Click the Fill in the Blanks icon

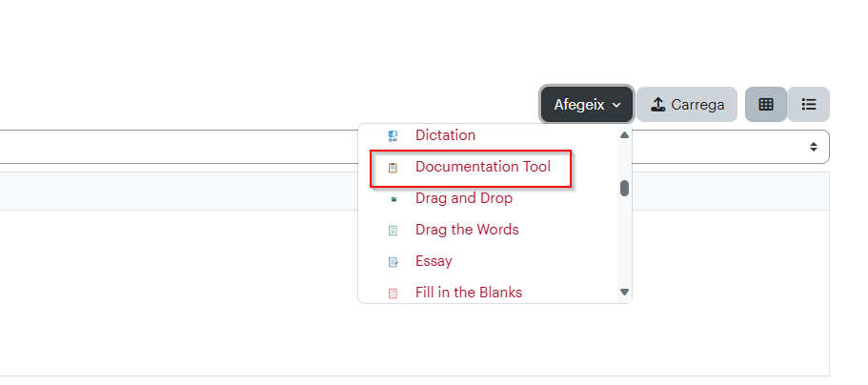click(x=393, y=294)
